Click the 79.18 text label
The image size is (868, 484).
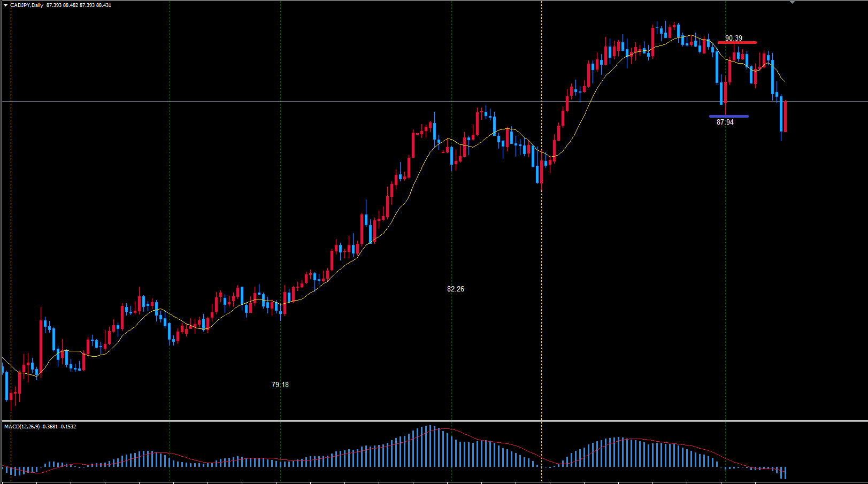[x=280, y=385]
